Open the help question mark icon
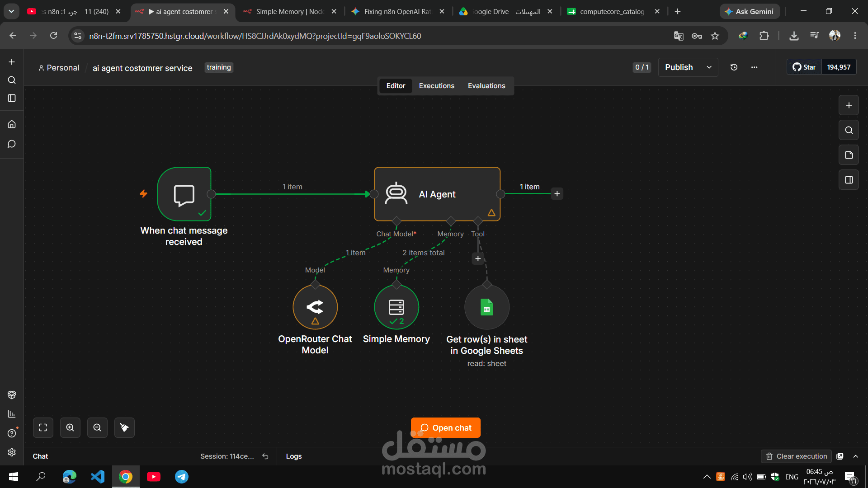Screen dimensions: 868x488 pyautogui.click(x=12, y=433)
